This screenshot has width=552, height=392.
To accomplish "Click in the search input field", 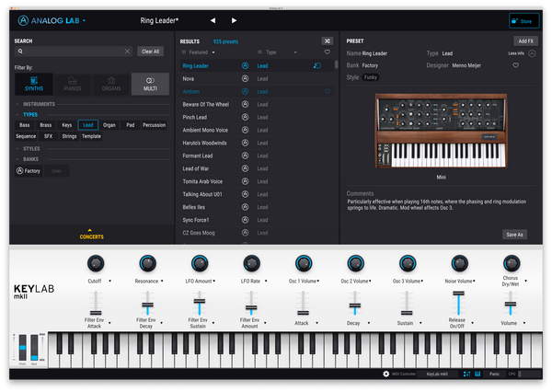I will pyautogui.click(x=74, y=52).
